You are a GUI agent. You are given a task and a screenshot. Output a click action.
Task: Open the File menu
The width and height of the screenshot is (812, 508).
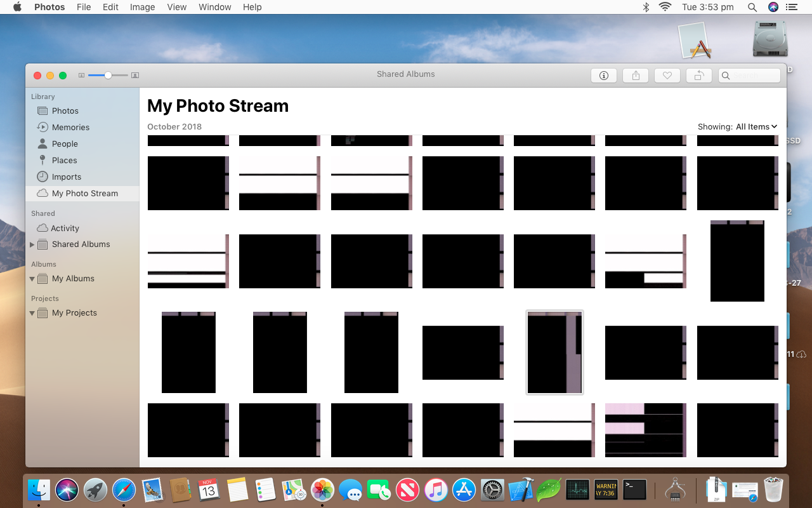point(84,7)
